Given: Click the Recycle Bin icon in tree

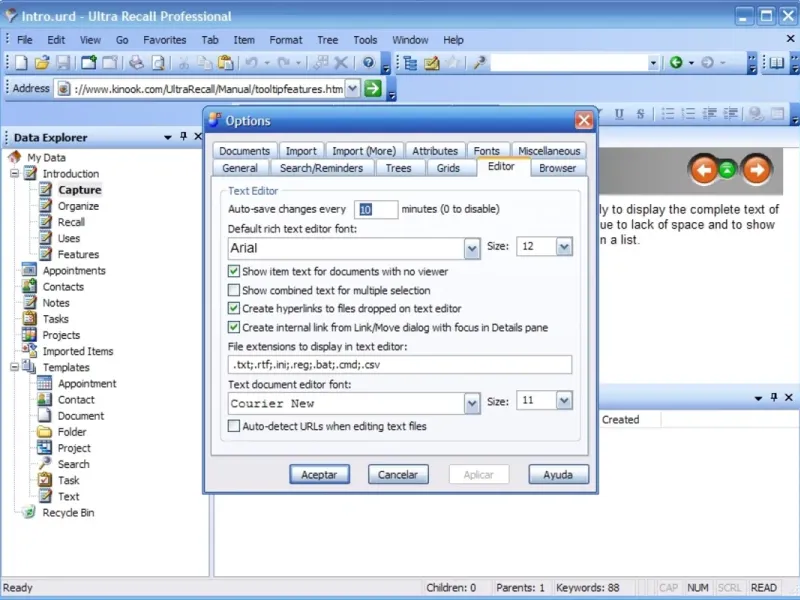Looking at the screenshot, I should (29, 512).
